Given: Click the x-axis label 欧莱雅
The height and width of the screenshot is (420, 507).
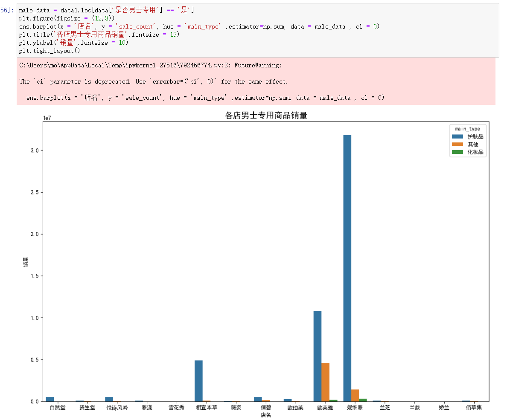Looking at the screenshot, I should coord(325,408).
